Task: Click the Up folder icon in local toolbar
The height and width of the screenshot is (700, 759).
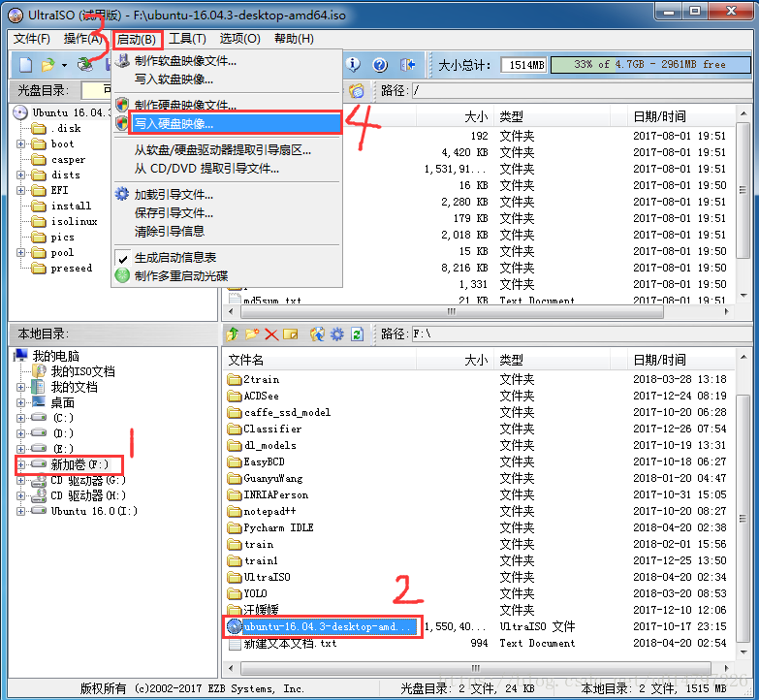Action: pyautogui.click(x=233, y=334)
